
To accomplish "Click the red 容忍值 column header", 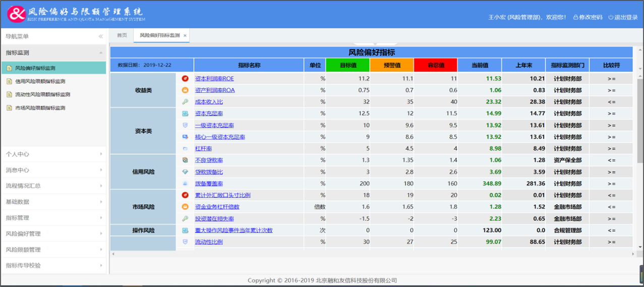I will tap(436, 65).
